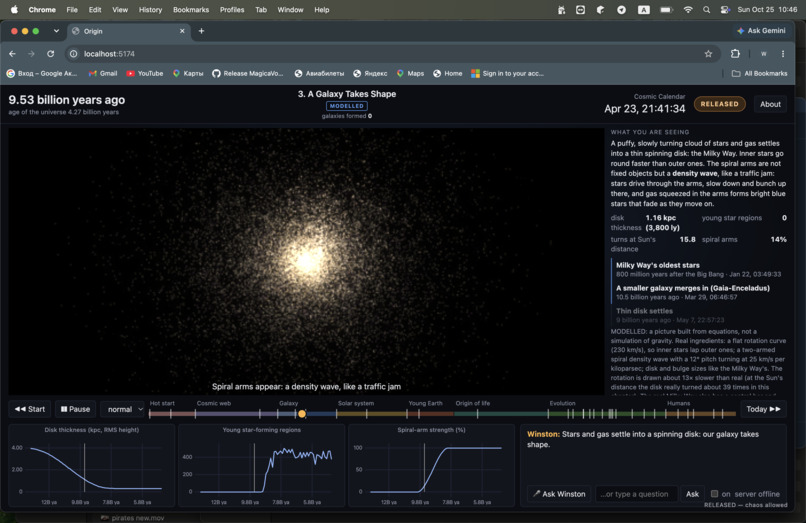Go back with the browser back arrow
Image resolution: width=806 pixels, height=523 pixels.
coord(12,53)
